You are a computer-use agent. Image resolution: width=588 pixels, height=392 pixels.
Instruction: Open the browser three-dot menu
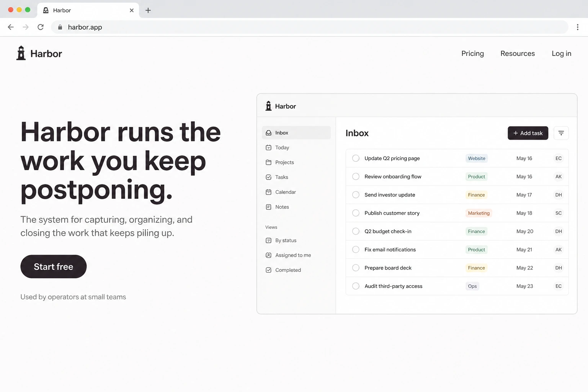pyautogui.click(x=578, y=27)
